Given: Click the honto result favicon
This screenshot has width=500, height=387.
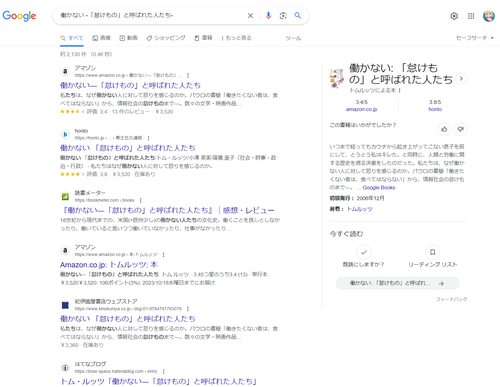Looking at the screenshot, I should click(65, 134).
